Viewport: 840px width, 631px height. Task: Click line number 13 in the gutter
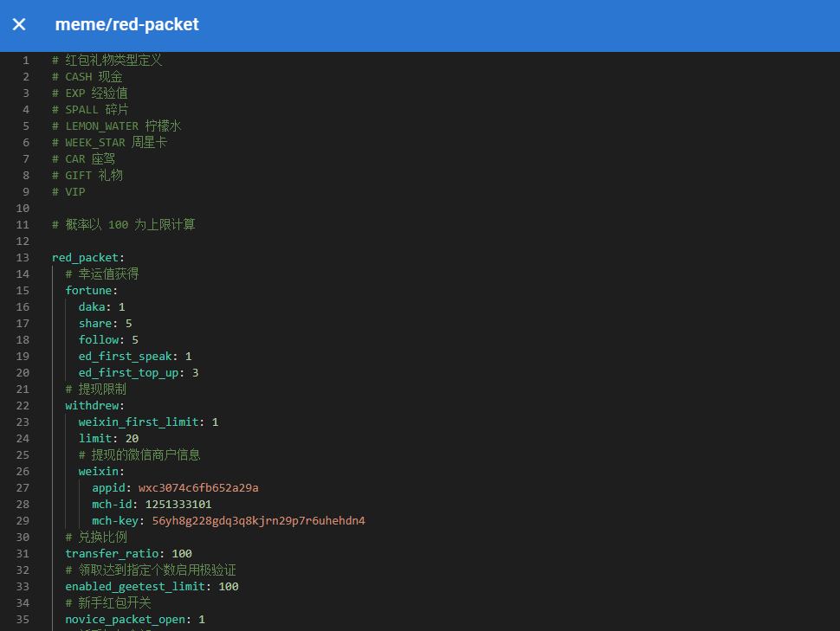(23, 257)
